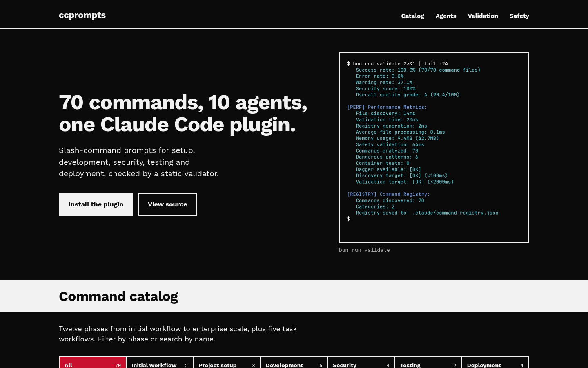Image resolution: width=588 pixels, height=368 pixels.
Task: Filter catalog by Security phase
Action: coord(361,363)
